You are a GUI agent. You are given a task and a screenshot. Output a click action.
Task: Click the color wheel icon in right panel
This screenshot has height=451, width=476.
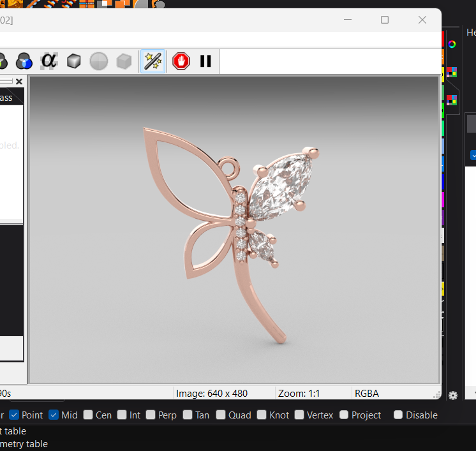coord(452,44)
